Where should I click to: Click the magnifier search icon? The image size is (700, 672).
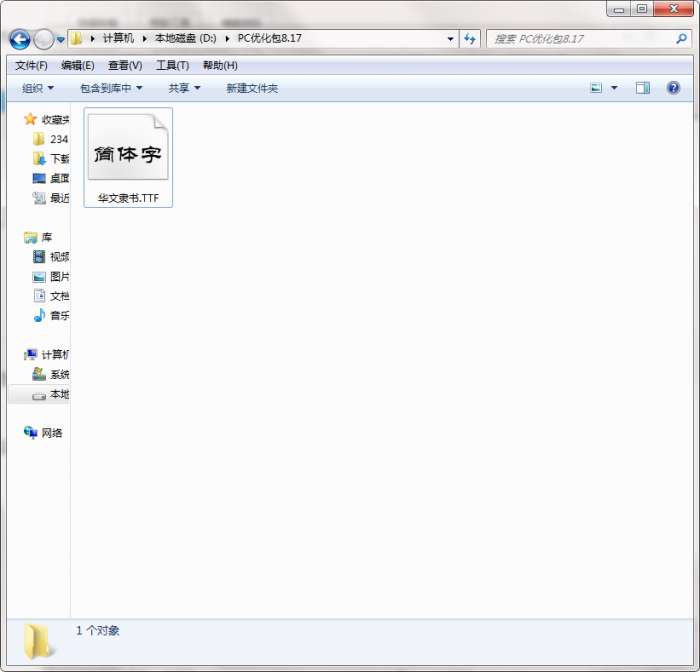(x=681, y=39)
